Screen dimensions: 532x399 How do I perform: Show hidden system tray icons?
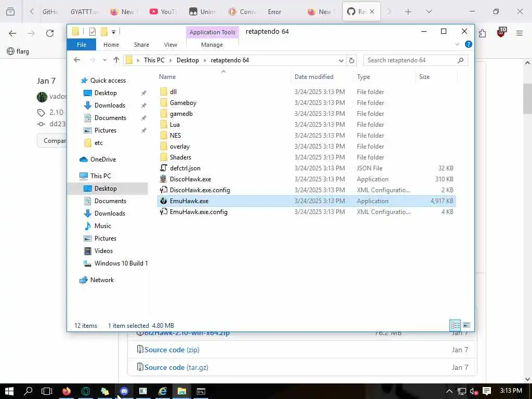click(449, 391)
